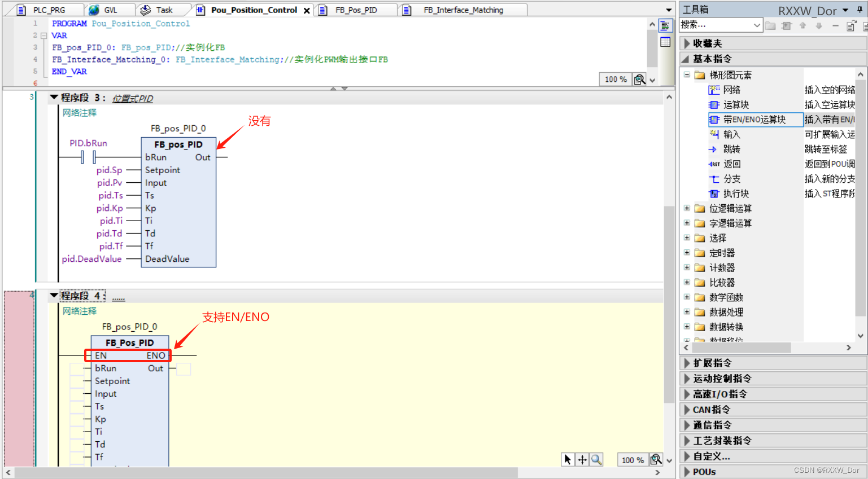Collapse the 程序段 3 network section

click(53, 96)
